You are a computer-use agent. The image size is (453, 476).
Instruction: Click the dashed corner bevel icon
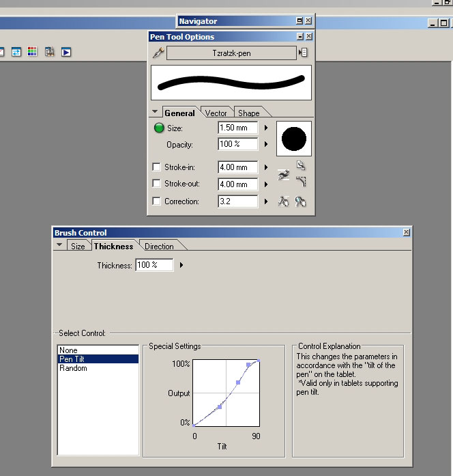[x=301, y=182]
